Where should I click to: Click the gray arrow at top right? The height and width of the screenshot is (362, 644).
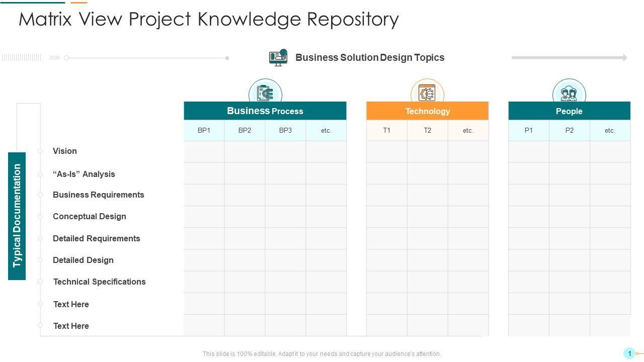coord(569,58)
